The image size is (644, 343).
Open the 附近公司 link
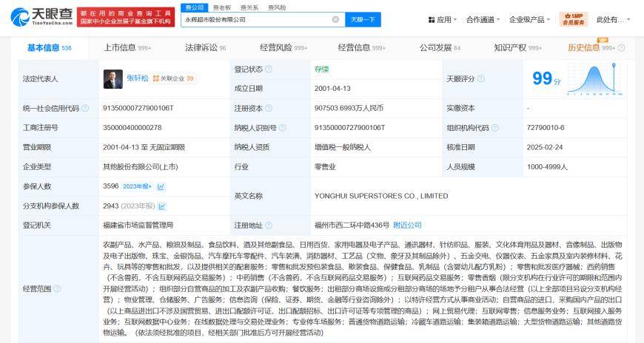(x=407, y=225)
